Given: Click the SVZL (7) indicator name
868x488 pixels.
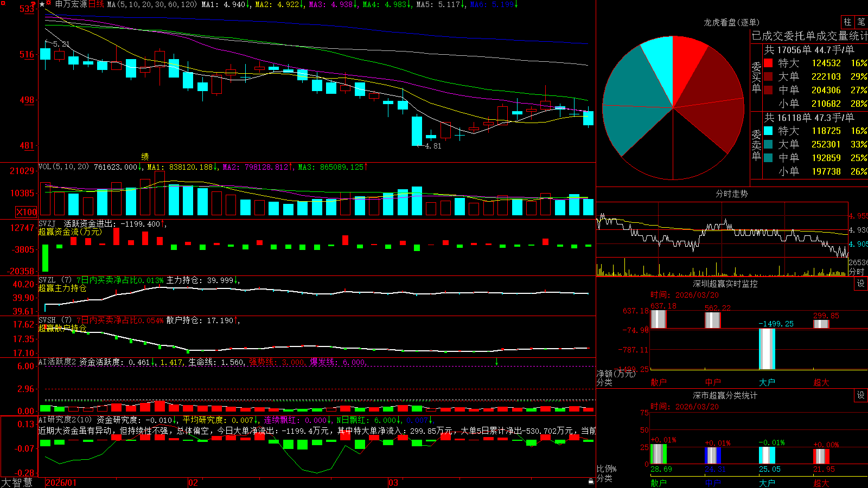Looking at the screenshot, I should pos(55,280).
